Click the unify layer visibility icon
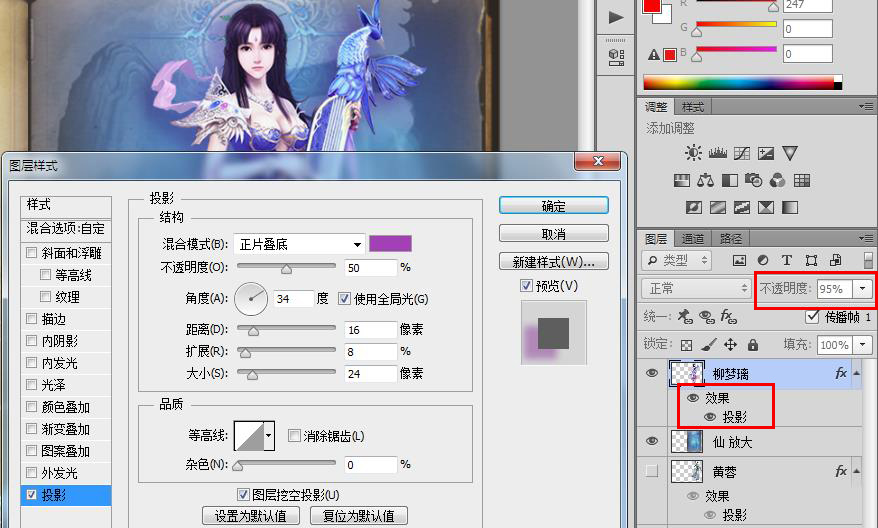This screenshot has height=528, width=878. click(707, 317)
